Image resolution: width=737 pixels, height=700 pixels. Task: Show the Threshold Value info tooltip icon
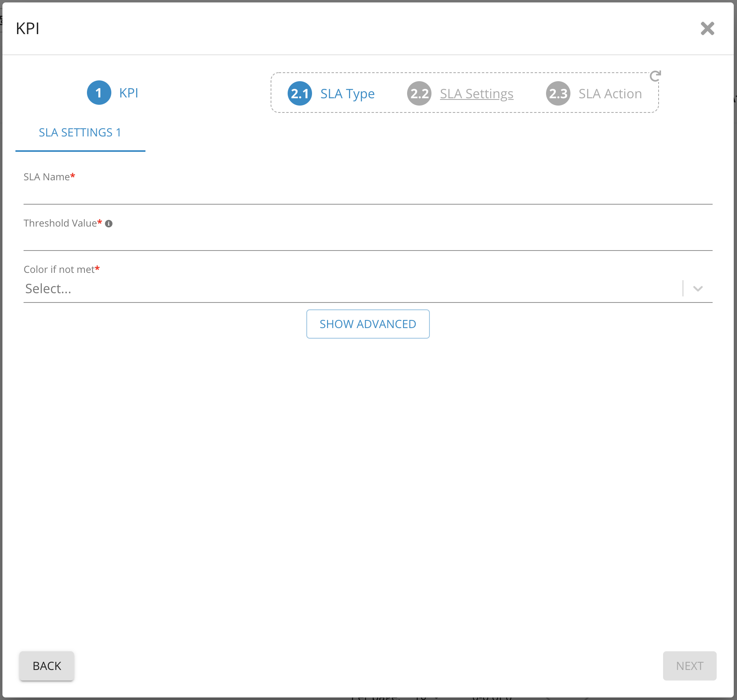tap(109, 224)
